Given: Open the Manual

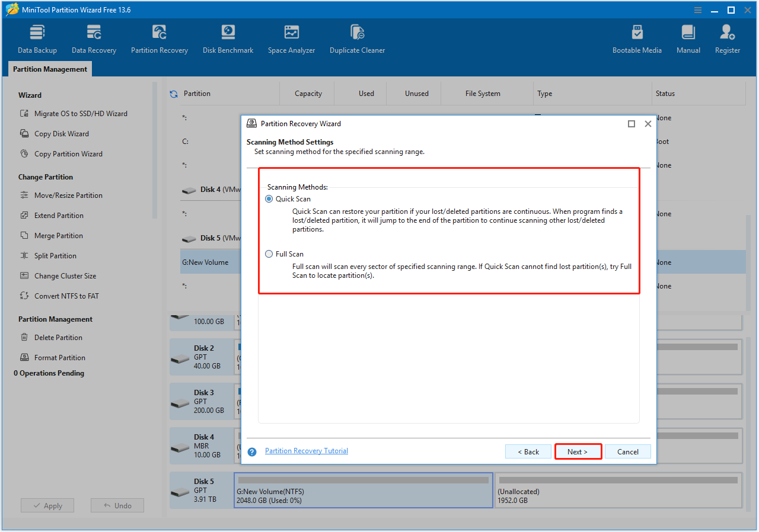Looking at the screenshot, I should click(688, 37).
